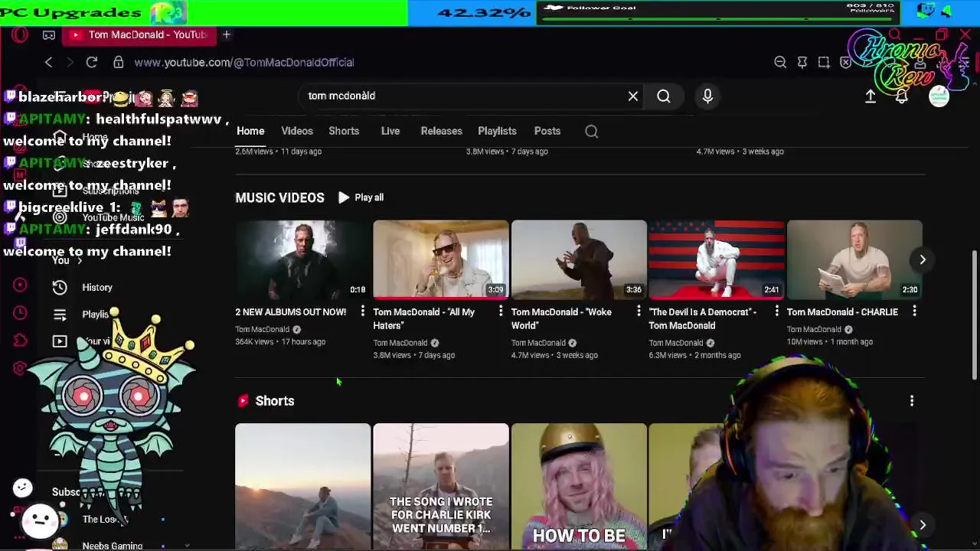Viewport: 980px width, 551px height.
Task: Open the Charlie Kirk song Short
Action: tap(441, 487)
